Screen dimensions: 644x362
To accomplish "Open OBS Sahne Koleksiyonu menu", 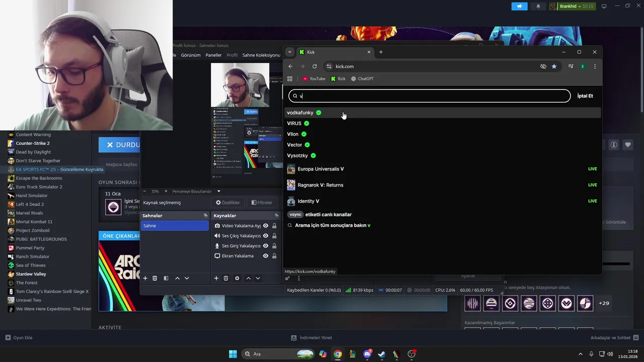I will tap(261, 55).
